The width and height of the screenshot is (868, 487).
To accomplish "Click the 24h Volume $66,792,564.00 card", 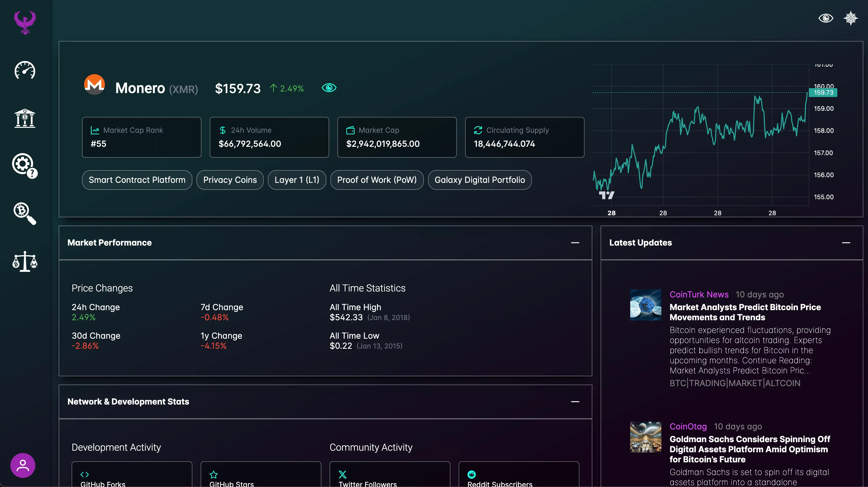I will [269, 137].
